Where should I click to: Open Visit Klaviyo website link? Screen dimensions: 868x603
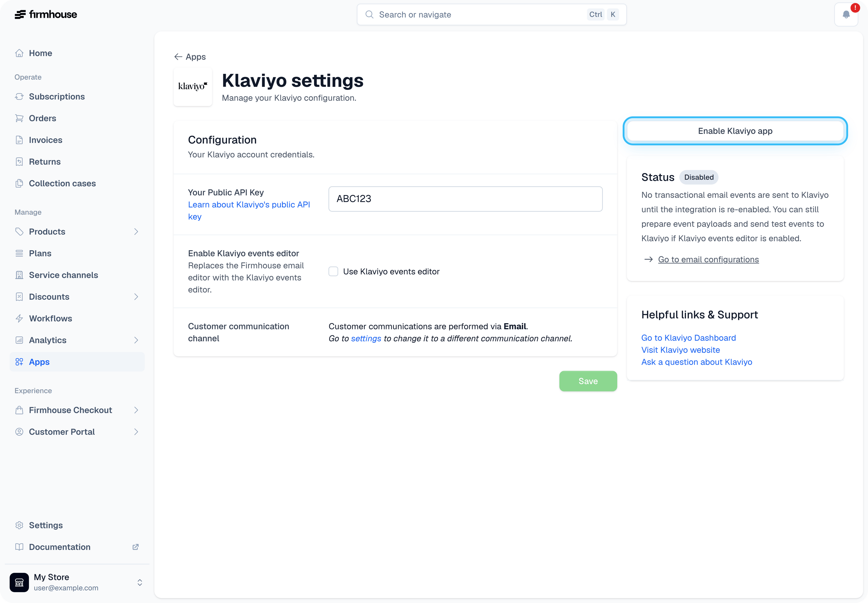coord(680,350)
